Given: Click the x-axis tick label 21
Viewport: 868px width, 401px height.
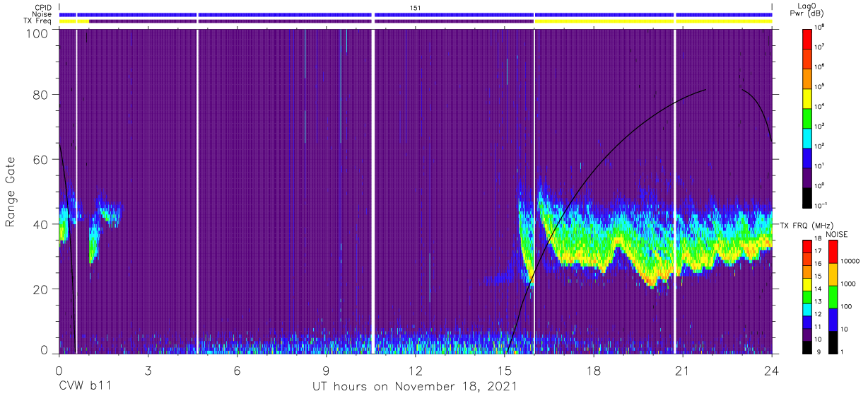Looking at the screenshot, I should click(x=683, y=370).
